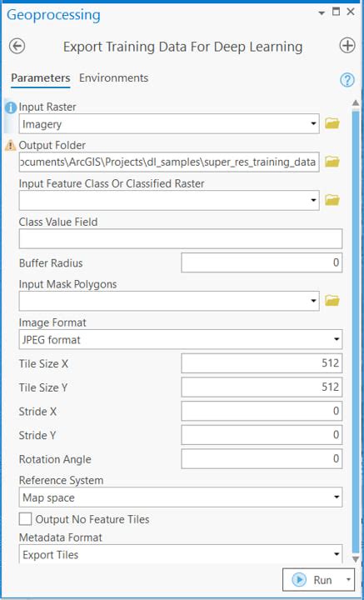The height and width of the screenshot is (600, 364).
Task: Click the warning icon beside Output Folder
Action: [x=10, y=145]
